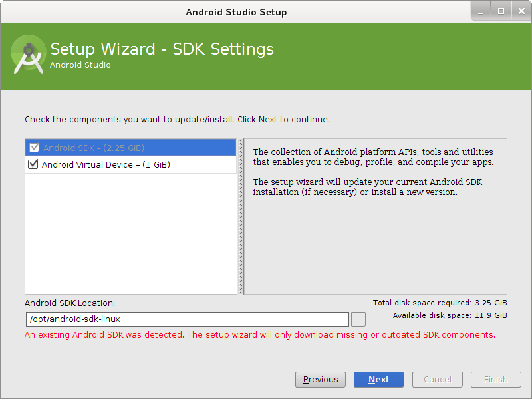532x399 pixels.
Task: Select the Android Virtual Device – (1 GiB) row
Action: pyautogui.click(x=130, y=164)
